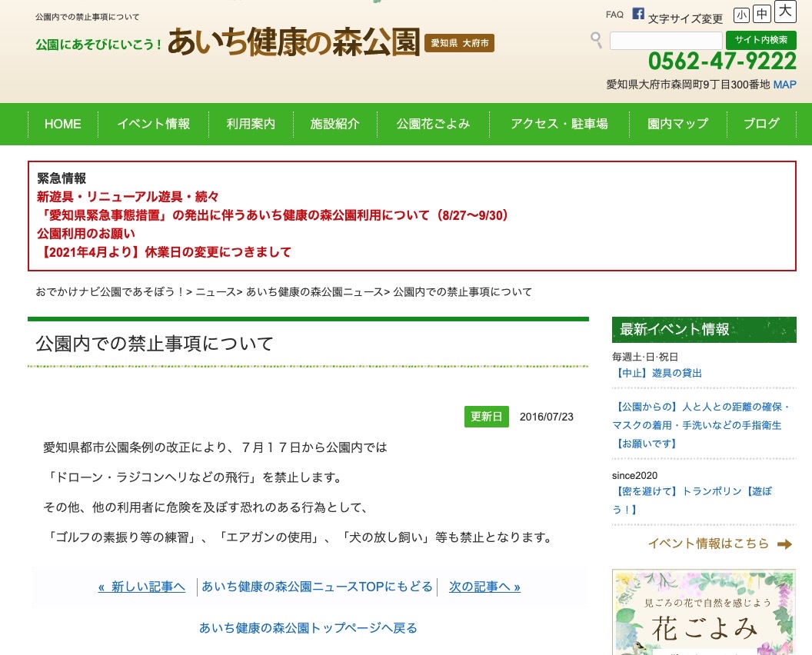Image resolution: width=812 pixels, height=655 pixels.
Task: Go to « 新しい記事へ link
Action: (x=142, y=587)
